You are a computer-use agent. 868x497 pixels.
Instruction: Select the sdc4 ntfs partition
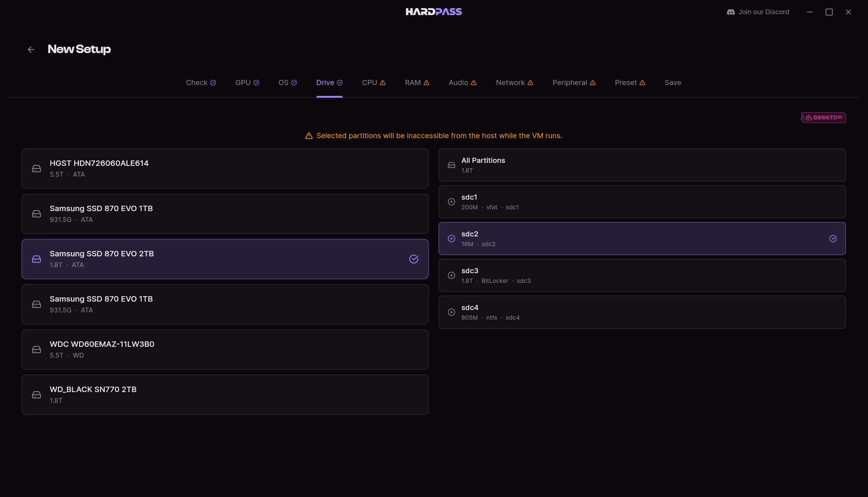(642, 312)
